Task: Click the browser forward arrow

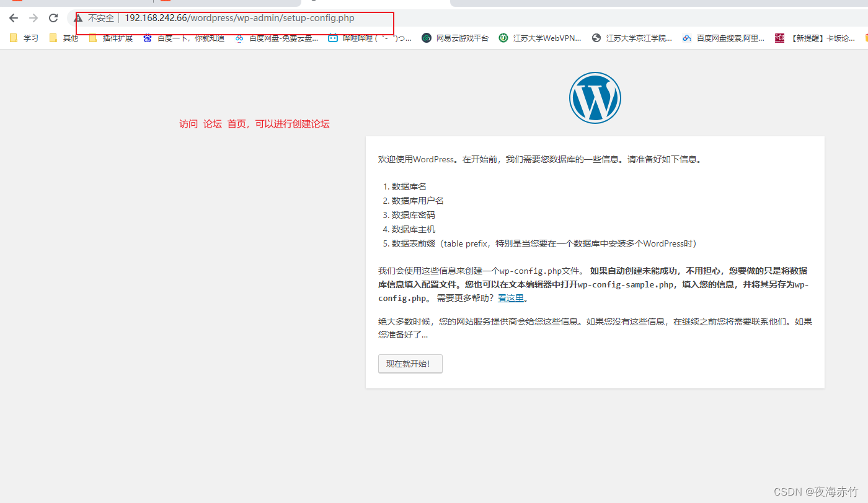Action: [x=33, y=18]
